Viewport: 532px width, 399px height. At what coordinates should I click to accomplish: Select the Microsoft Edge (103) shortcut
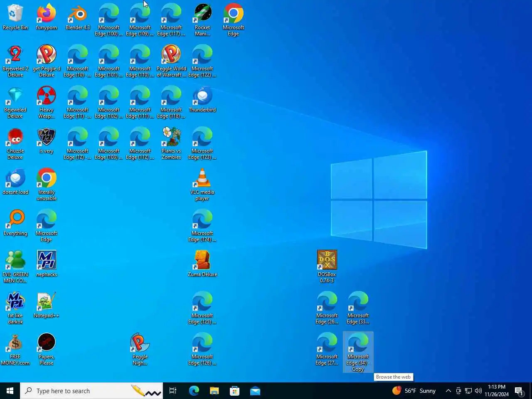tap(109, 143)
